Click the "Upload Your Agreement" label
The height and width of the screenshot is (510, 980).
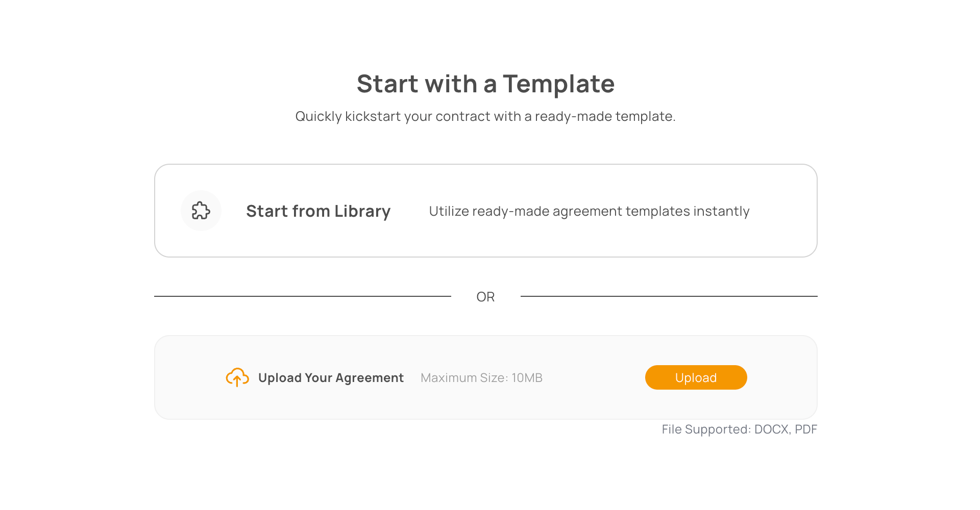coord(331,378)
